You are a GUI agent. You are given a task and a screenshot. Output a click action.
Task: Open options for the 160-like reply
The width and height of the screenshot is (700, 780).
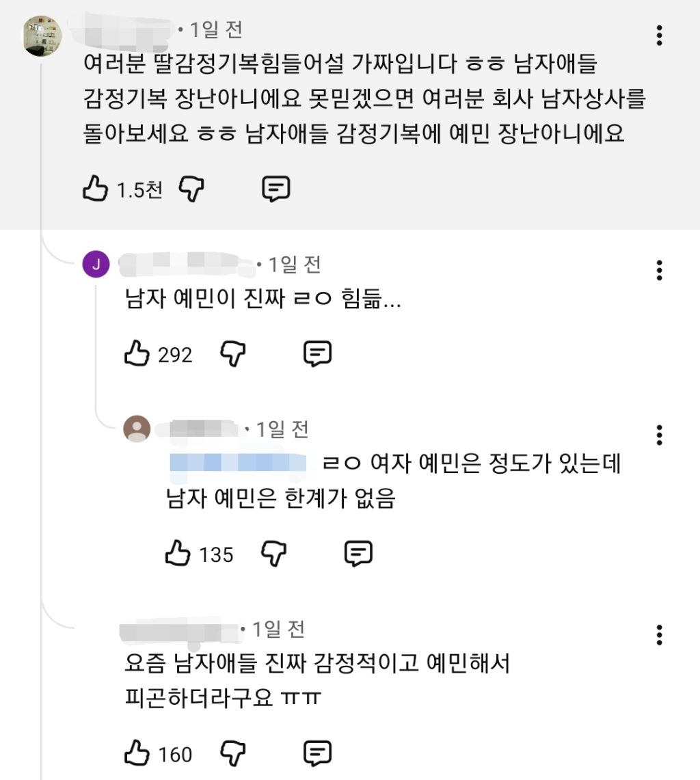(x=659, y=635)
